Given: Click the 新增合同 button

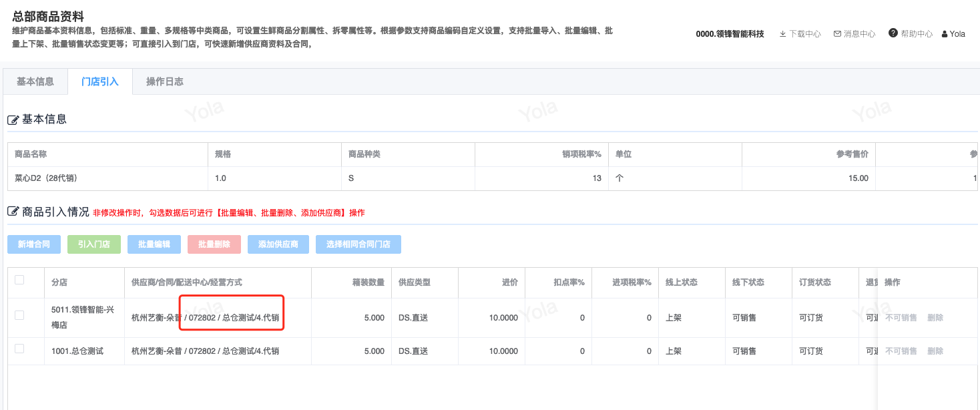Looking at the screenshot, I should tap(34, 244).
